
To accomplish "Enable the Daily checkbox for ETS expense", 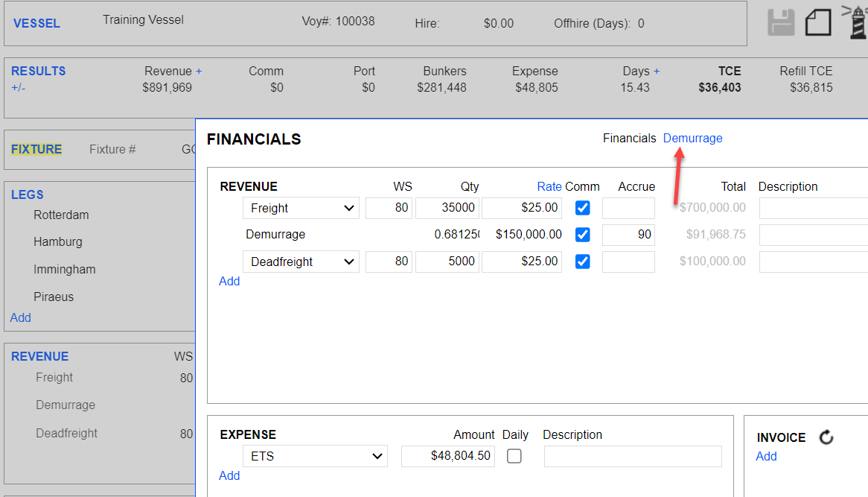I will 514,456.
